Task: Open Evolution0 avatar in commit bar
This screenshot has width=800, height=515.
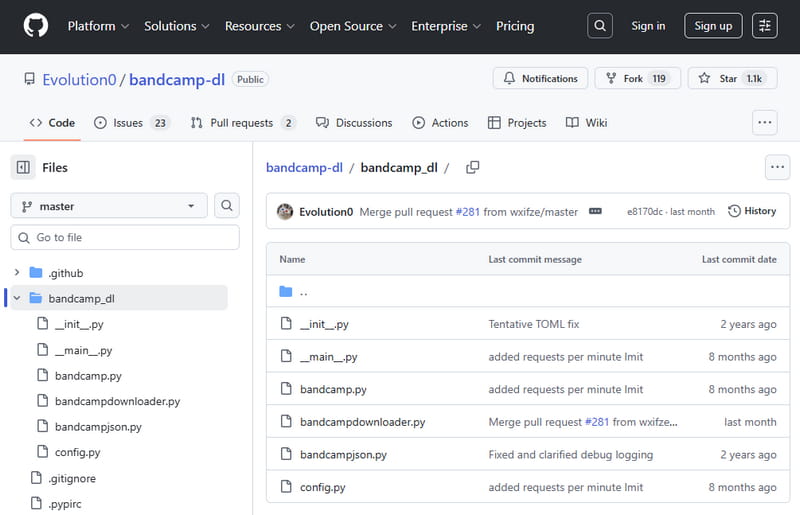Action: click(285, 211)
